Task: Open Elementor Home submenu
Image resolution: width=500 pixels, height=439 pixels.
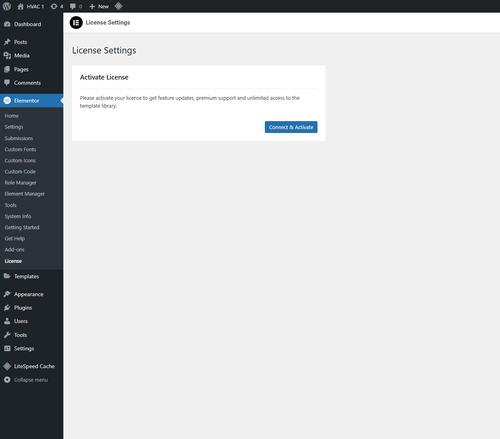Action: point(12,116)
